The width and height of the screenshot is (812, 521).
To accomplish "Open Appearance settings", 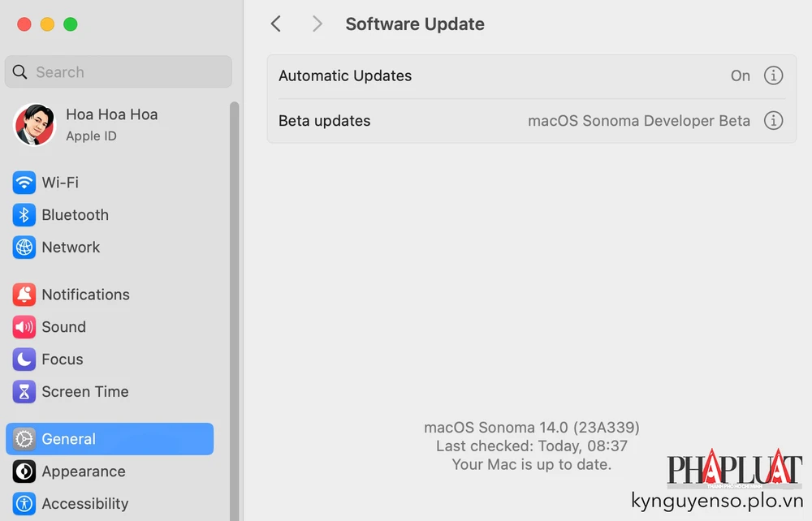I will (84, 471).
